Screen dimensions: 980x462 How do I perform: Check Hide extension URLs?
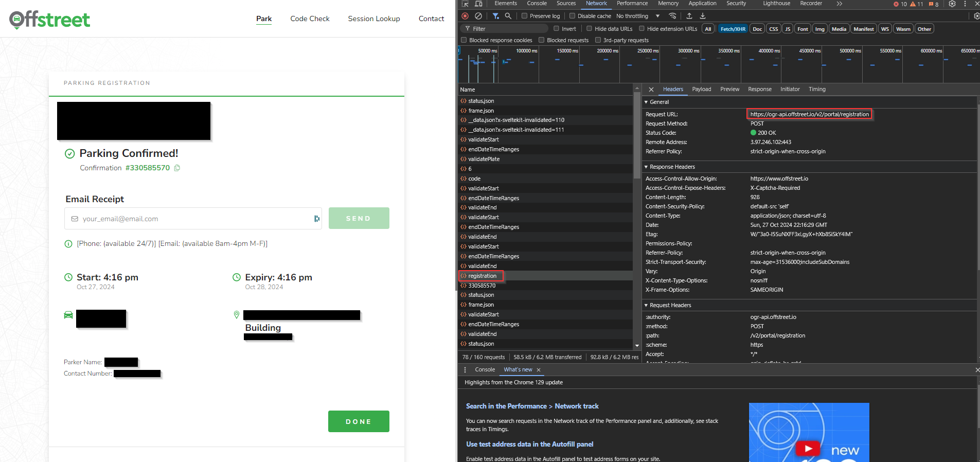tap(642, 29)
